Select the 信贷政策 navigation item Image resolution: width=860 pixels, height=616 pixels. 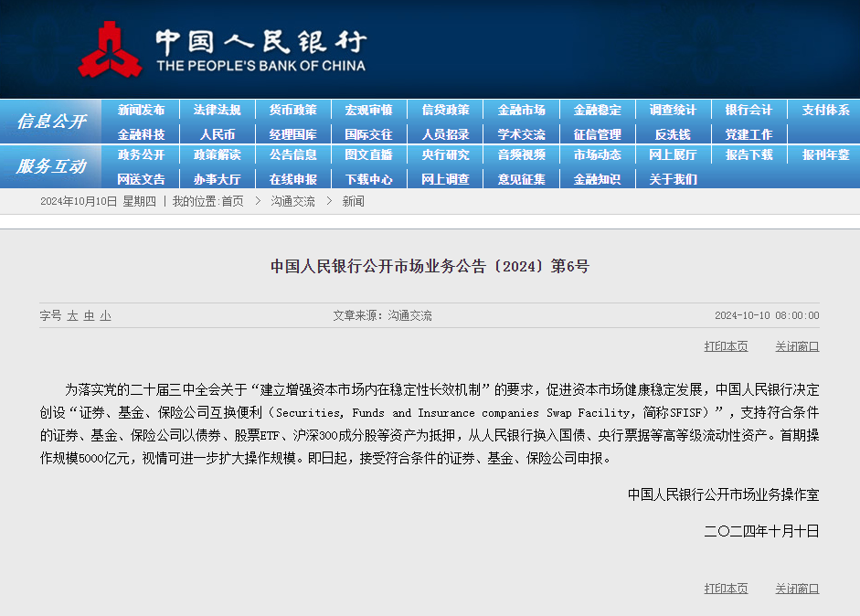click(445, 110)
